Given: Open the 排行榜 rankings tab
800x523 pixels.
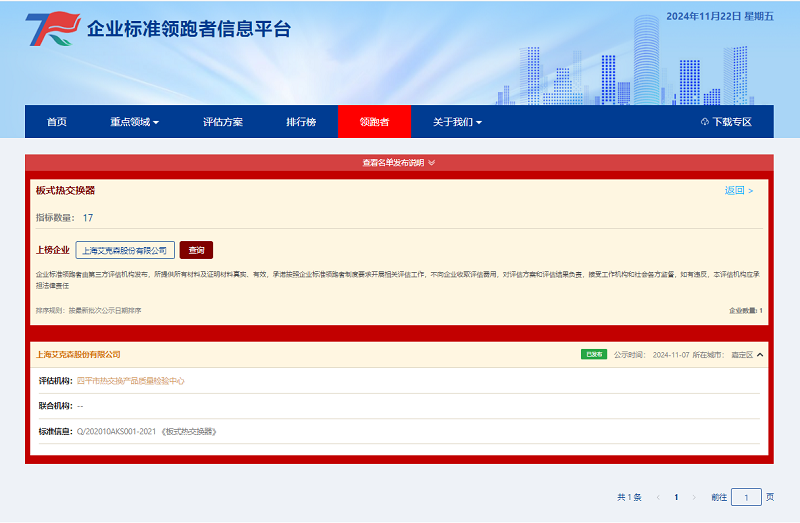Looking at the screenshot, I should click(301, 122).
